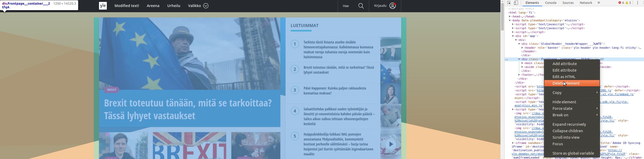The image size is (644, 159).
Task: Show more DevTools tabs via double chevron
Action: (599, 3)
